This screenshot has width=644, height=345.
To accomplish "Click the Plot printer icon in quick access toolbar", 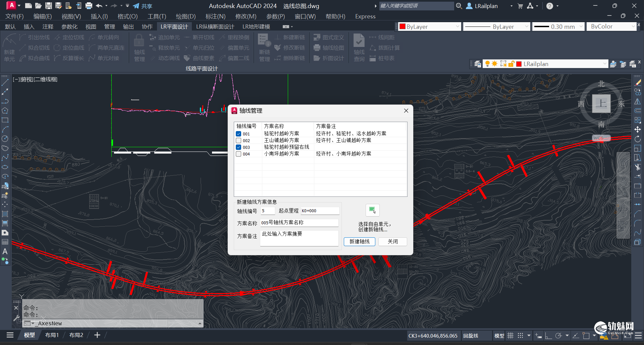I will point(89,6).
